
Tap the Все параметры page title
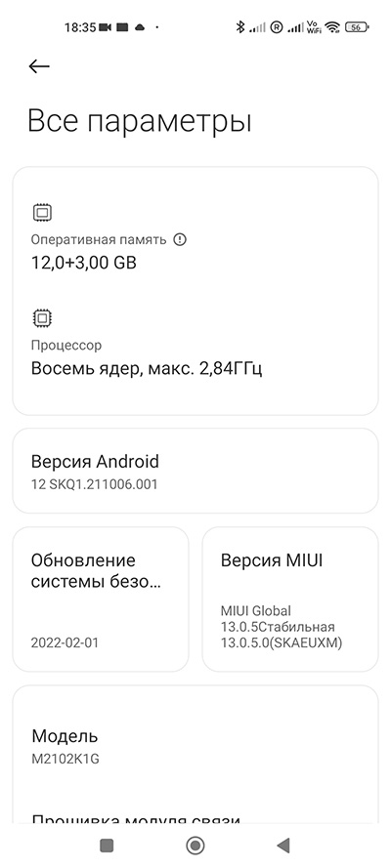140,122
